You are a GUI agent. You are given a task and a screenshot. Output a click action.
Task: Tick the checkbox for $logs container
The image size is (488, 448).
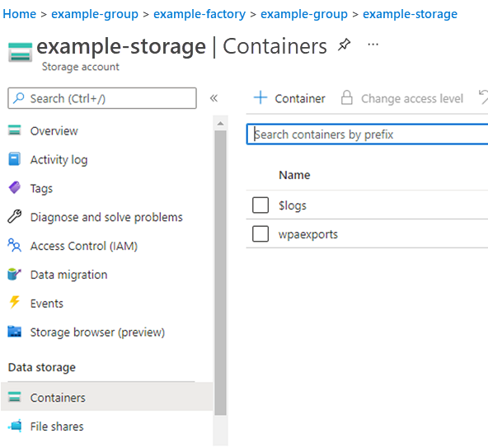(260, 205)
